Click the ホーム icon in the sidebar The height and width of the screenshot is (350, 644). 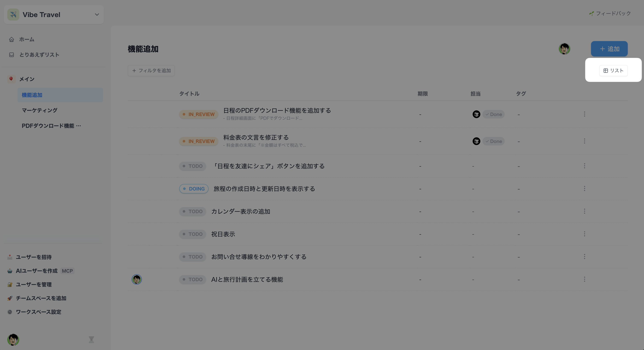coord(12,39)
